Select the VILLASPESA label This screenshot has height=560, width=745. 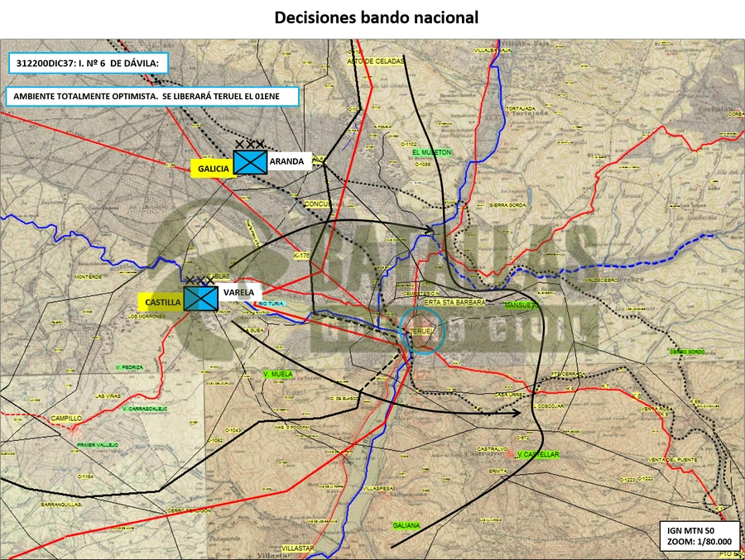tap(377, 488)
